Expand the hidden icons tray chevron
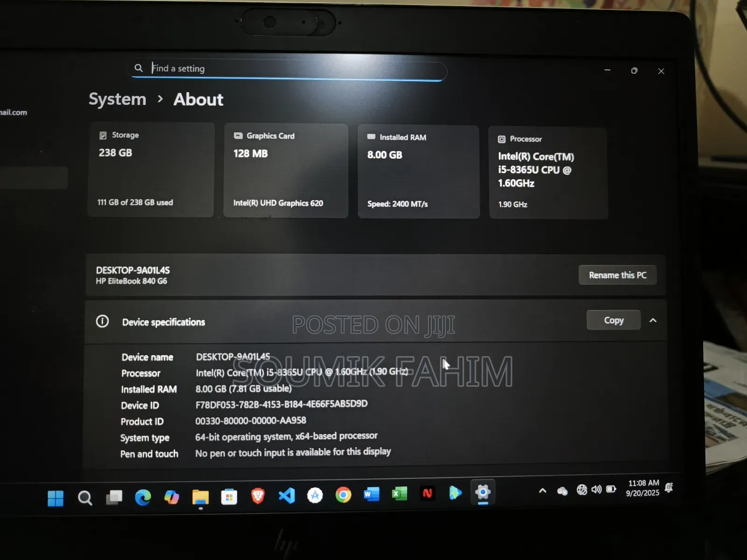 [543, 491]
